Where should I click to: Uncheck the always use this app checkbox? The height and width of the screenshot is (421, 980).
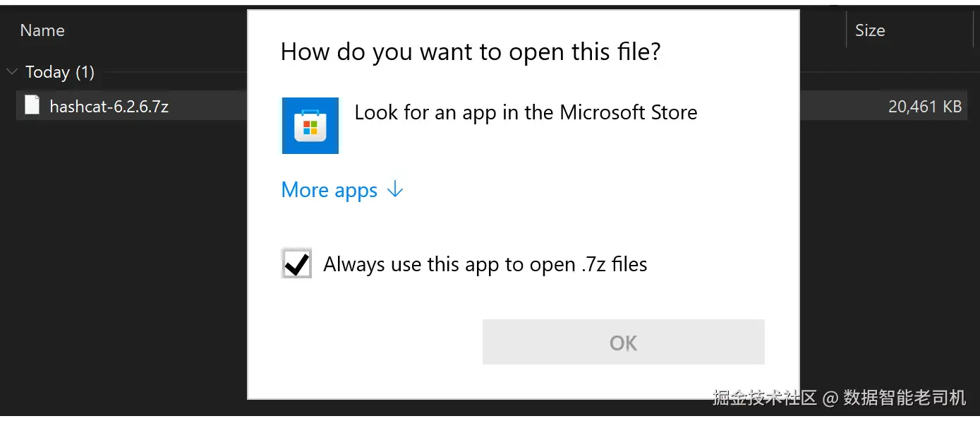tap(296, 264)
